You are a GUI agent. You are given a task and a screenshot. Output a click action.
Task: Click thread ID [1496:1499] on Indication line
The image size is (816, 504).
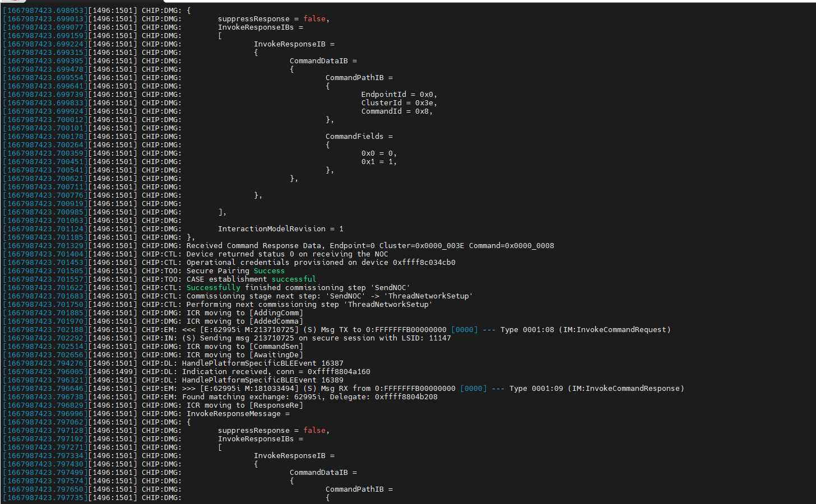(x=113, y=372)
